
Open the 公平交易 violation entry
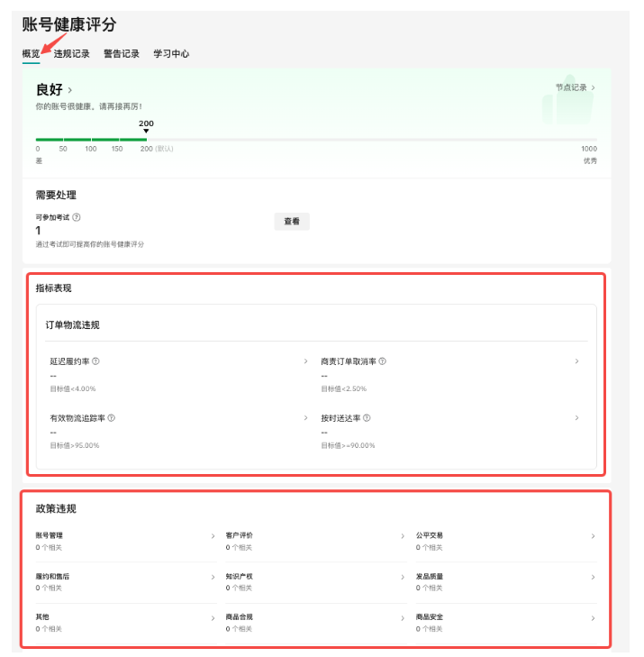tap(504, 541)
